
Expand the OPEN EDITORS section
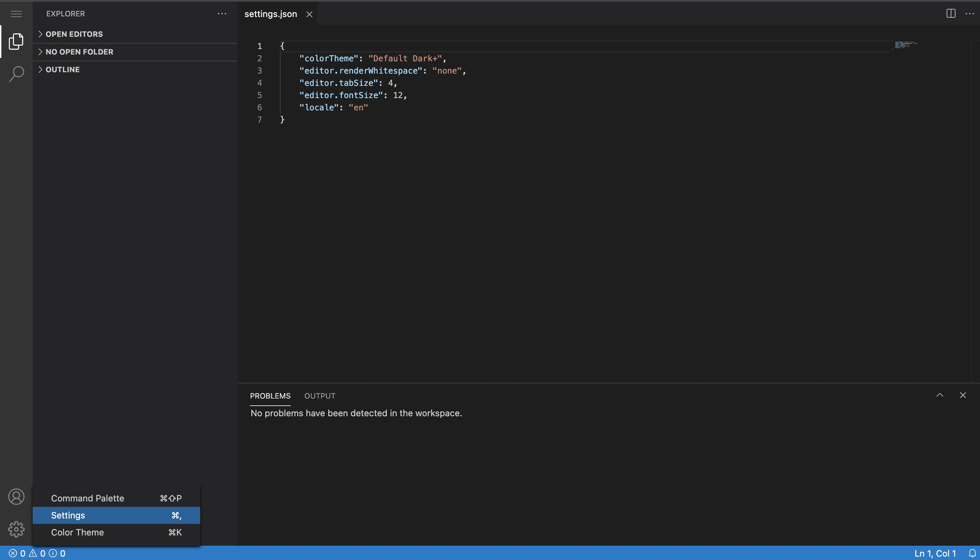(135, 34)
